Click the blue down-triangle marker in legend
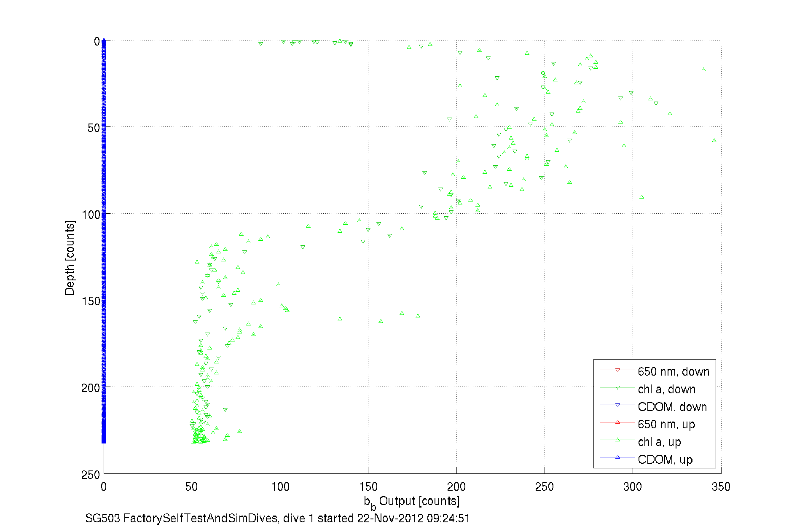This screenshot has height=532, width=797. click(x=617, y=405)
